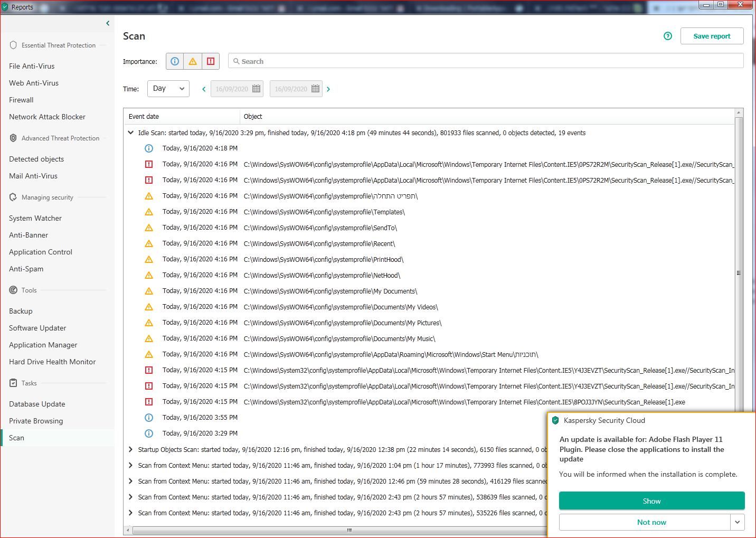Click the warning icon on the My Pictures row
This screenshot has width=756, height=538.
click(149, 323)
